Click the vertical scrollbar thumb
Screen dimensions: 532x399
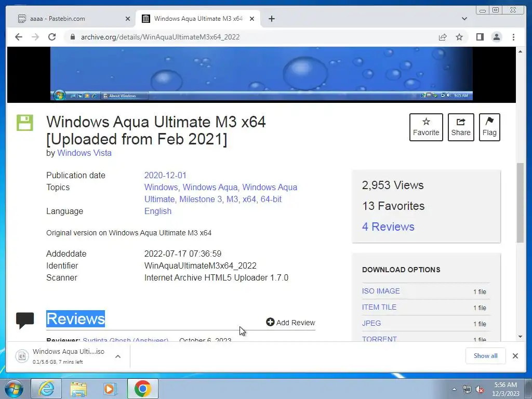tap(520, 203)
